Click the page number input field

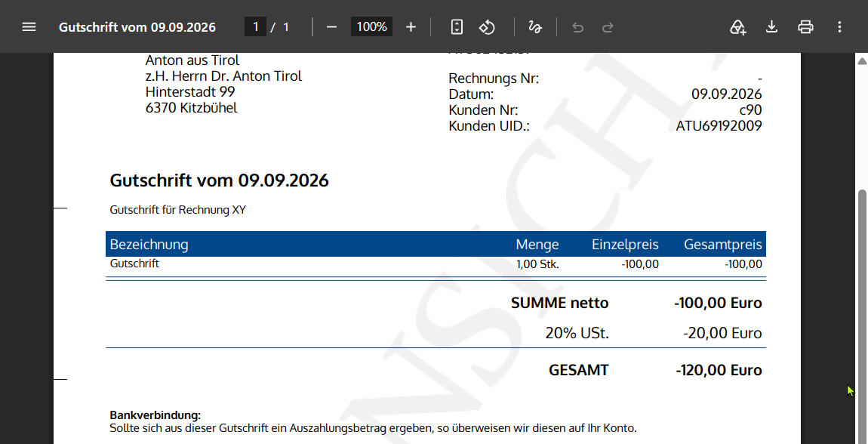pos(255,26)
